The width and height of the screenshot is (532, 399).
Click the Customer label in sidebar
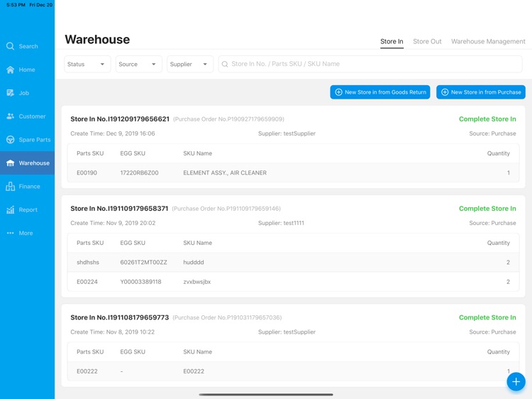click(x=32, y=116)
